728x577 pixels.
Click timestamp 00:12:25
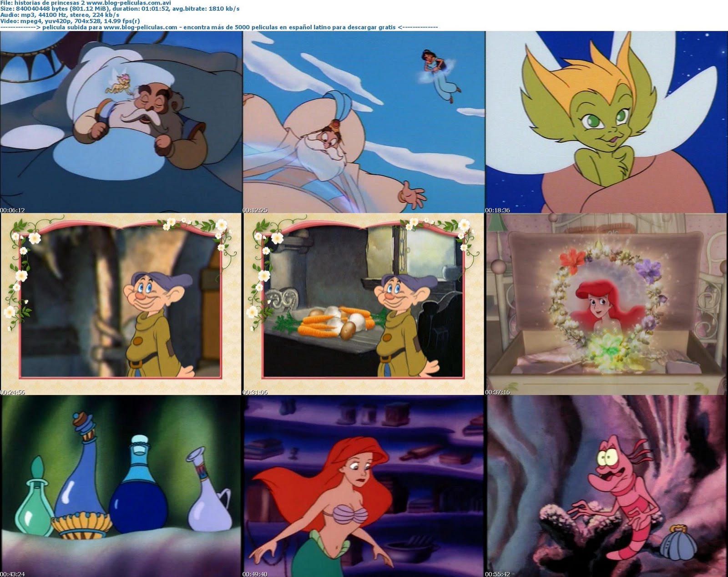click(x=255, y=210)
